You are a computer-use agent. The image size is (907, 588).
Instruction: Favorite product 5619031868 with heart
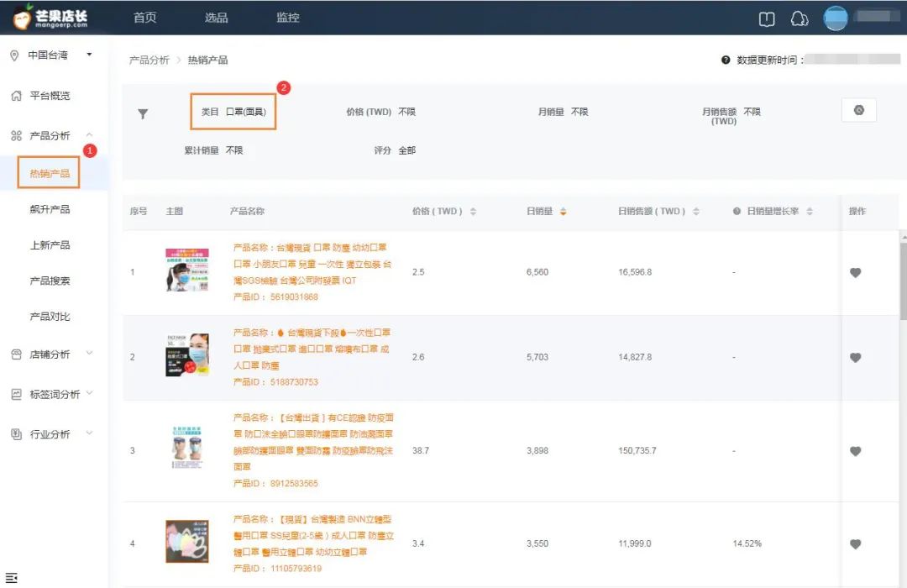pyautogui.click(x=856, y=273)
